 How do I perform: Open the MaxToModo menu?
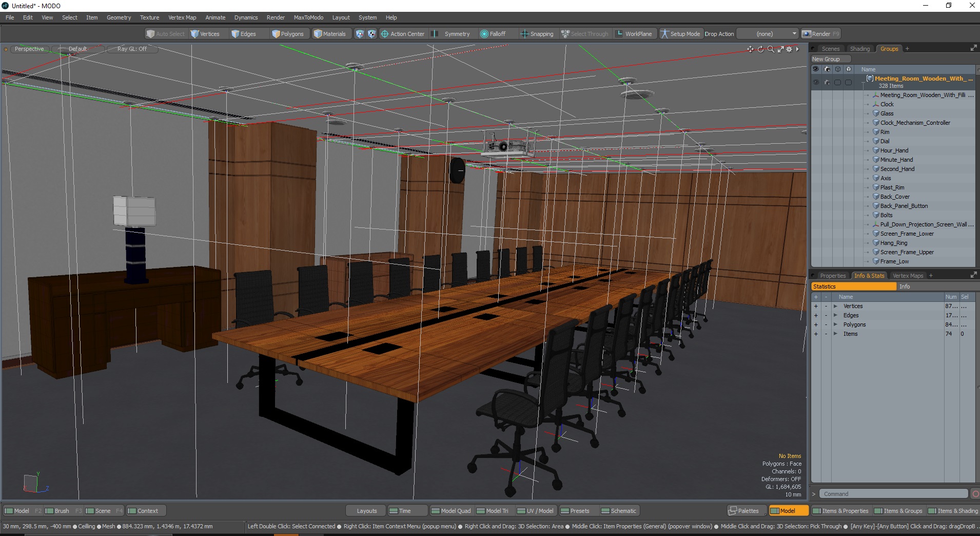point(308,17)
